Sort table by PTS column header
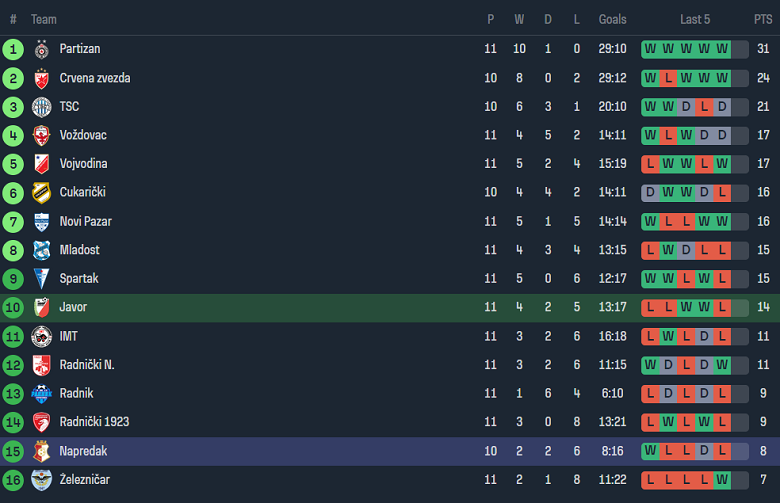780x503 pixels. pyautogui.click(x=763, y=19)
